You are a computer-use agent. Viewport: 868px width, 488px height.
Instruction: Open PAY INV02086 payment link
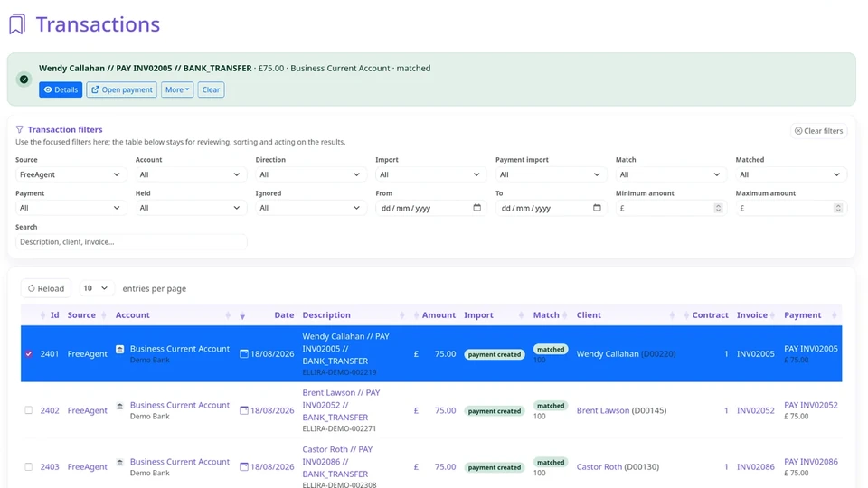(x=811, y=462)
